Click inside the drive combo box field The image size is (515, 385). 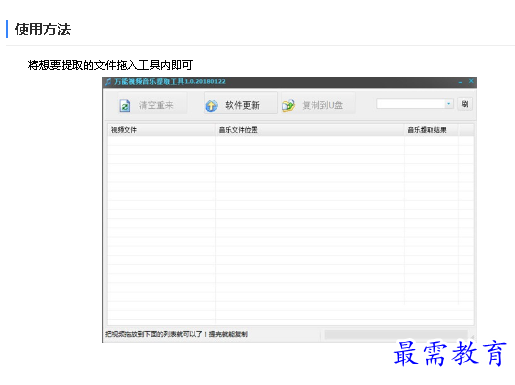click(411, 104)
